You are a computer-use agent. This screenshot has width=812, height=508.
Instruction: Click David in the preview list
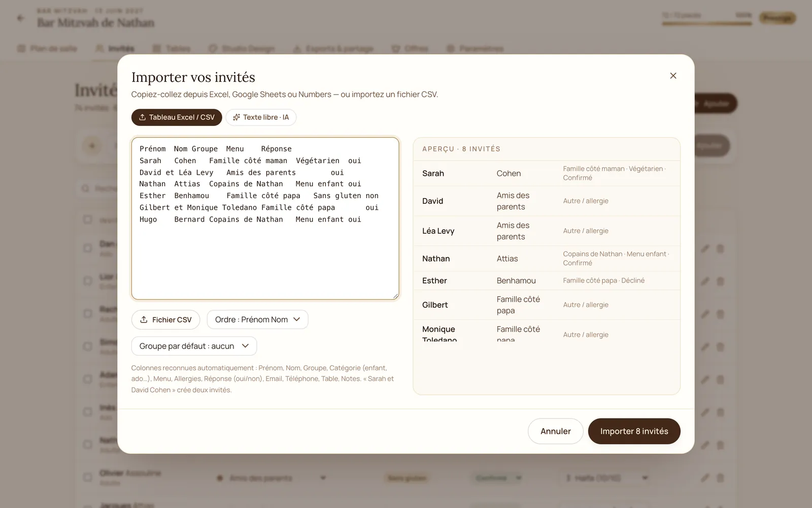(547, 201)
